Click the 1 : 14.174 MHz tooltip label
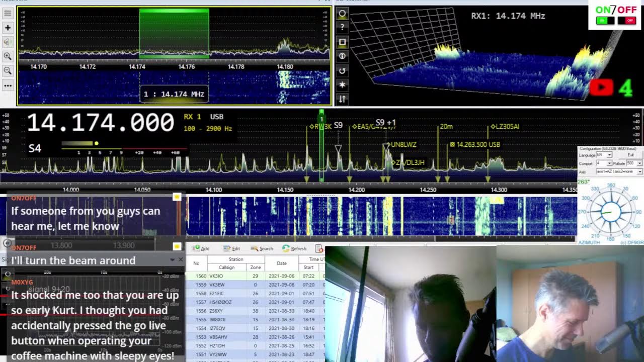The image size is (644, 362). (x=174, y=94)
